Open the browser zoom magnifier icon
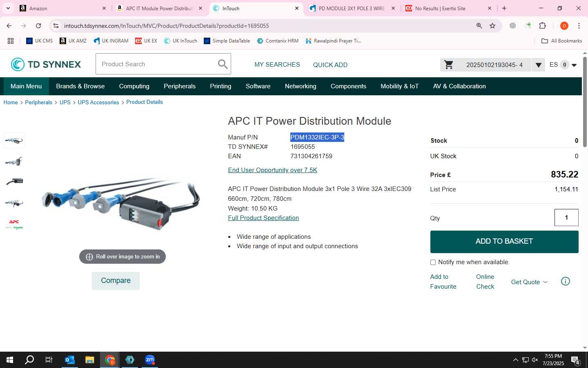Image resolution: width=588 pixels, height=368 pixels. pos(479,26)
